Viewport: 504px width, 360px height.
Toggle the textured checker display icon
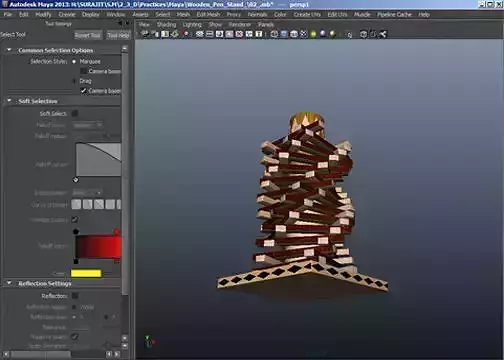click(x=303, y=34)
